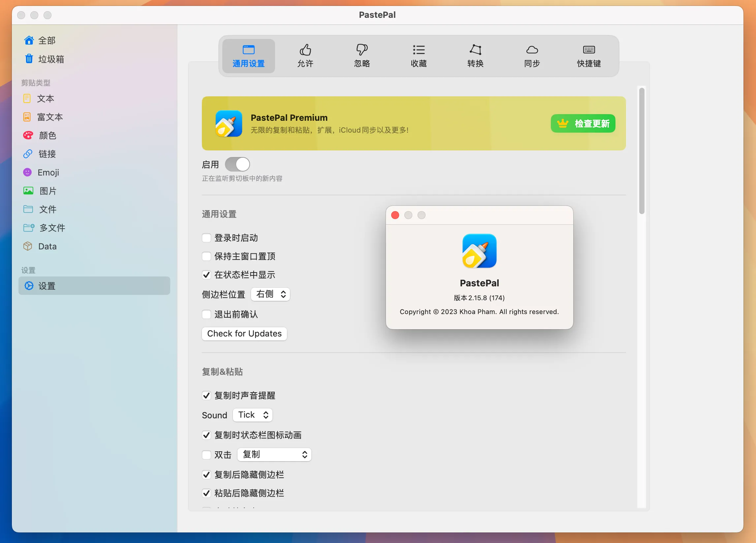
Task: Click the green 检查更新 button
Action: tap(583, 123)
